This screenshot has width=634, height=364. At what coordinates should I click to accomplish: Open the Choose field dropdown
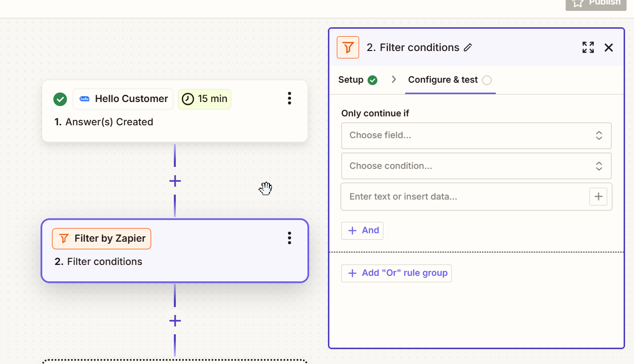476,136
